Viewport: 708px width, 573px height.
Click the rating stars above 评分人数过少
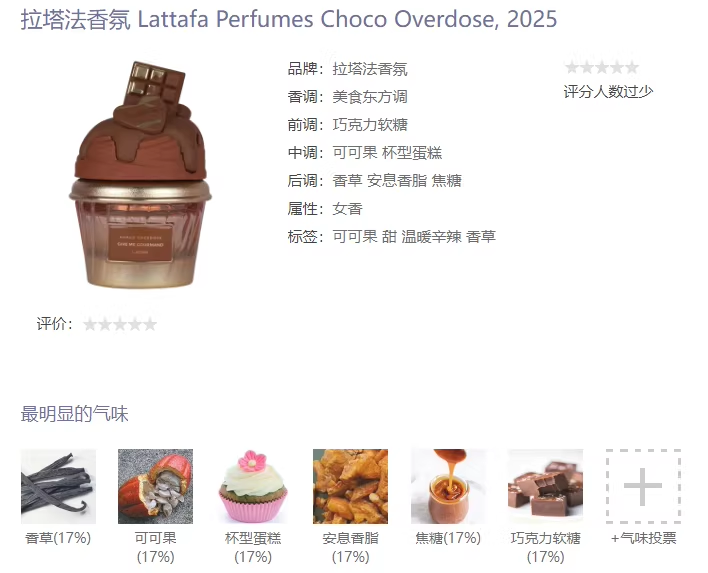601,68
